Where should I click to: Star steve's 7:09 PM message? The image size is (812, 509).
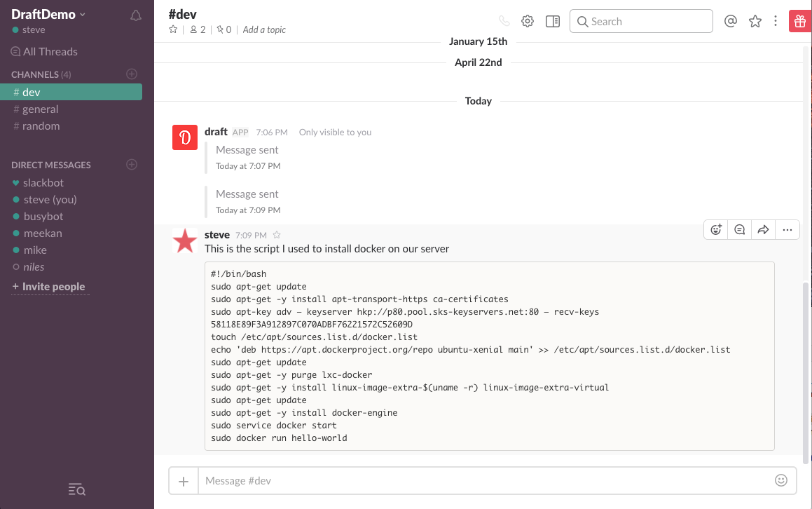coord(277,235)
